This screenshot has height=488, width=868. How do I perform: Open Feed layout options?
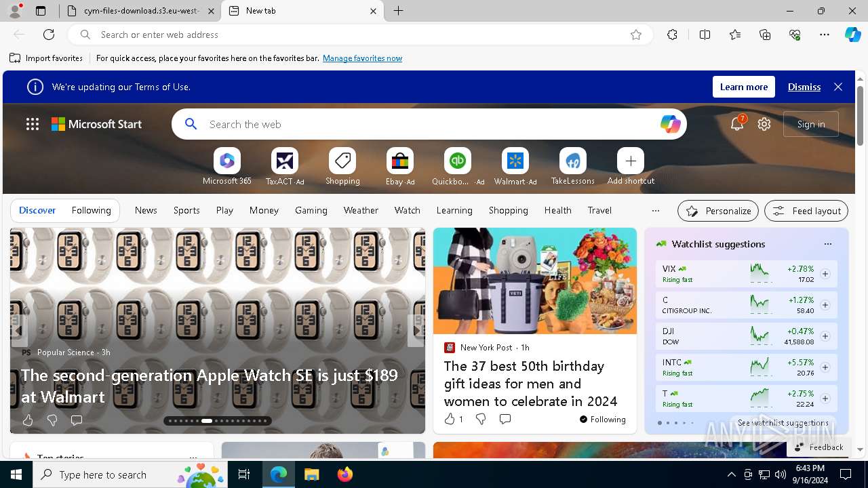tap(806, 211)
